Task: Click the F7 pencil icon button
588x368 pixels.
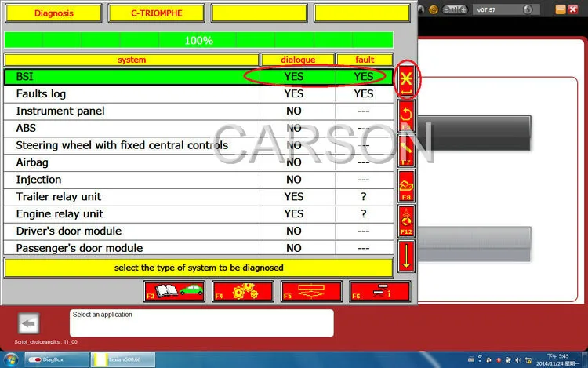Action: point(406,151)
